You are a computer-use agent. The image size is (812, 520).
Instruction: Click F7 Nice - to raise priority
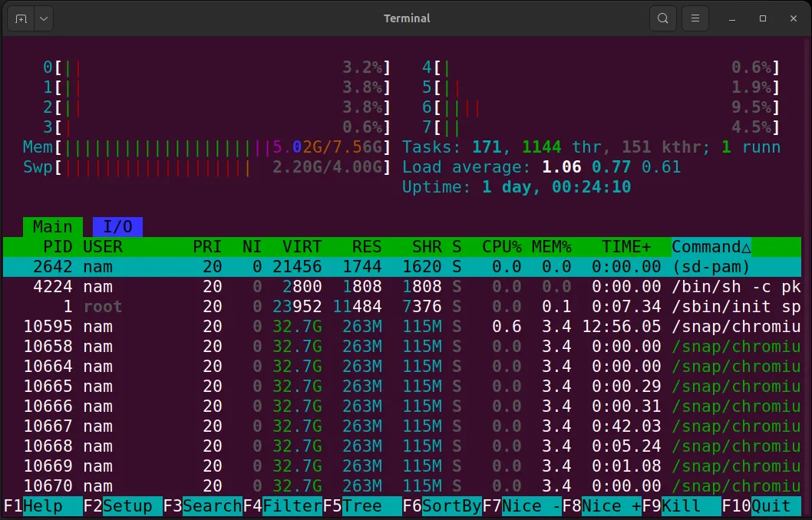(x=521, y=506)
